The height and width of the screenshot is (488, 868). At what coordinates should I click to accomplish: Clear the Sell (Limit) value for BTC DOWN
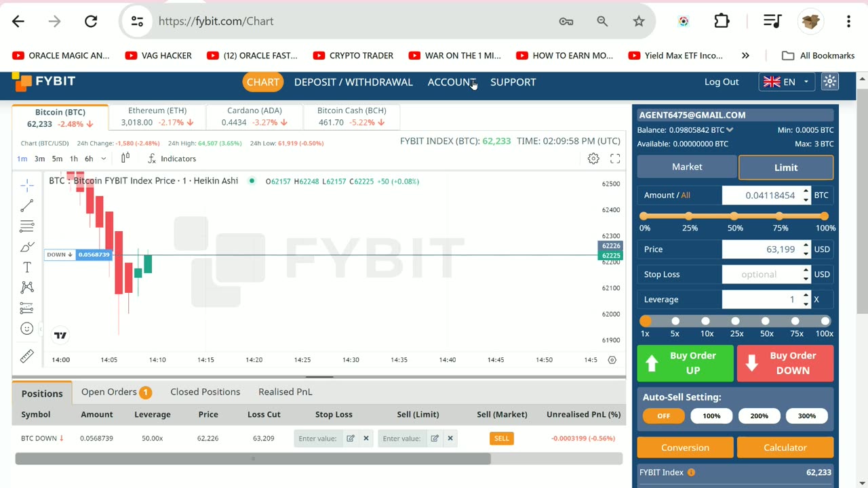tap(450, 439)
